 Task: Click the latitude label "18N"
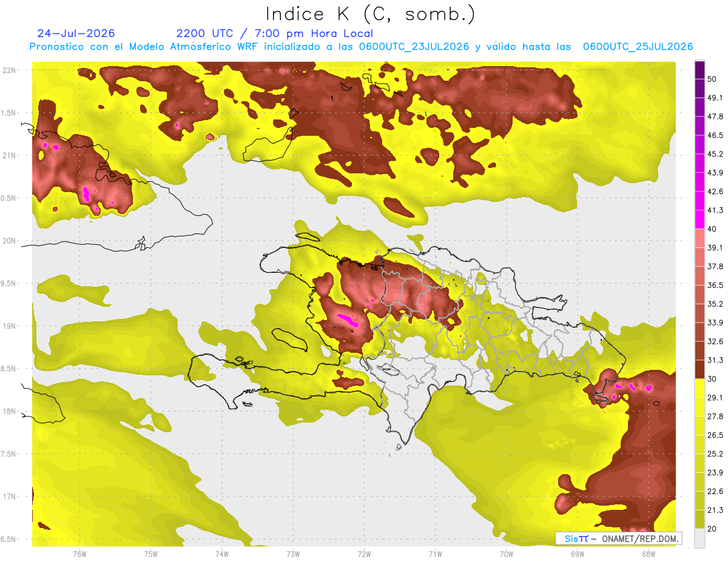(x=10, y=411)
